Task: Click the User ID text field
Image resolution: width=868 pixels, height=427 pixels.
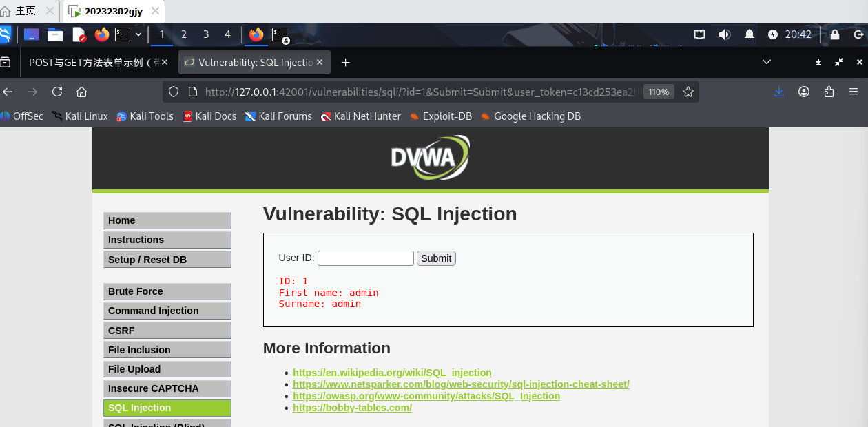Action: tap(366, 258)
